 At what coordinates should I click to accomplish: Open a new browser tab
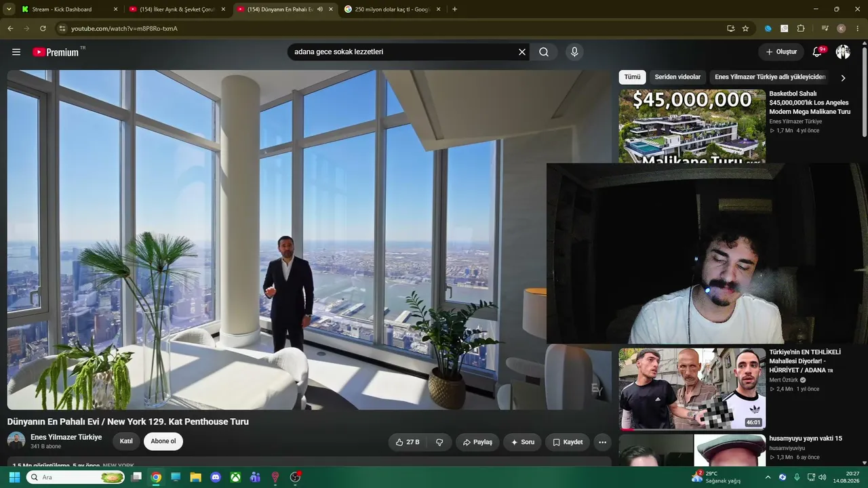coord(454,9)
